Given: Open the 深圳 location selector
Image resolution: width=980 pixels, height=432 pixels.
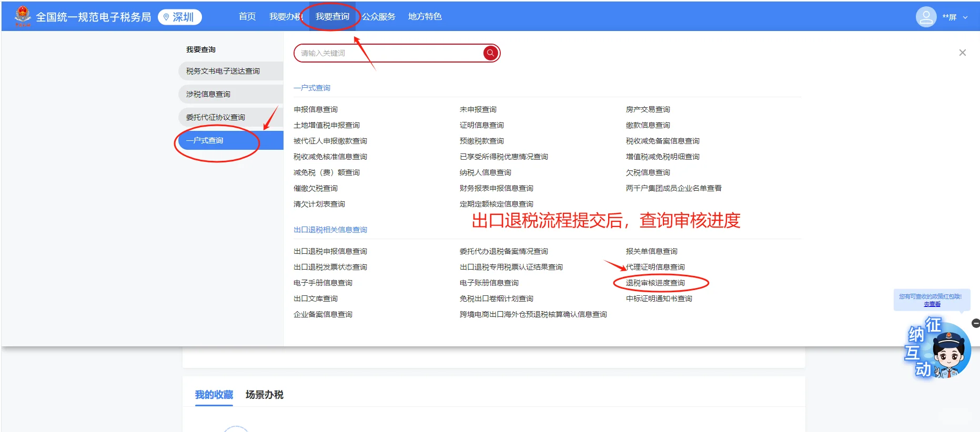Looking at the screenshot, I should pos(179,17).
